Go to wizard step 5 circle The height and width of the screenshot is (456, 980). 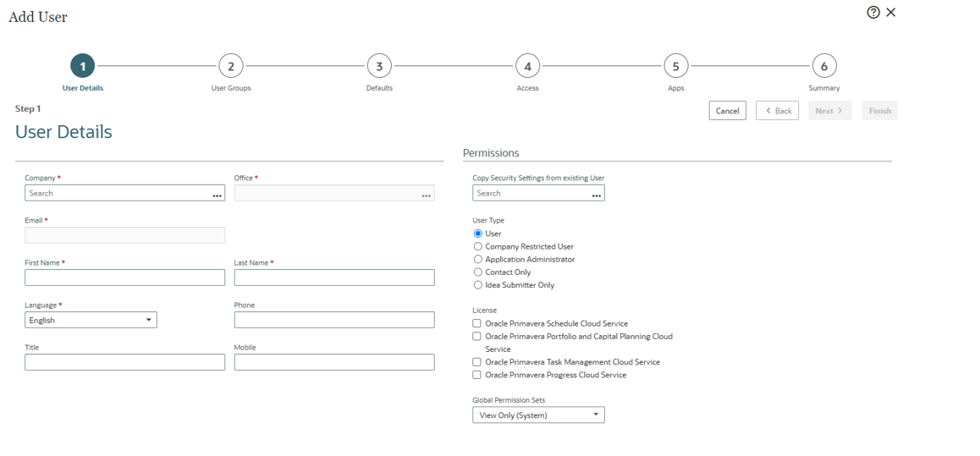coord(675,66)
